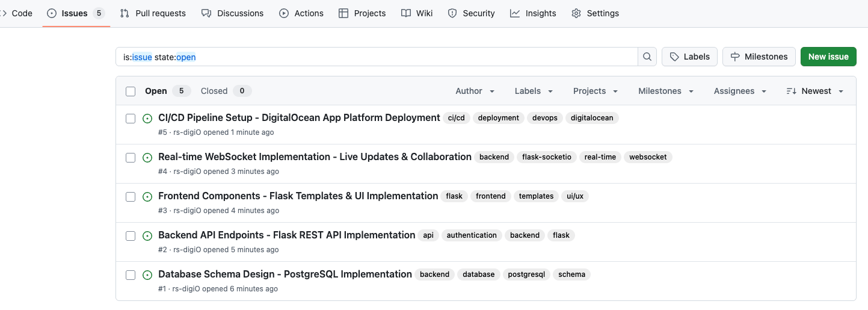This screenshot has height=310, width=868.
Task: Click the database label tag
Action: pyautogui.click(x=479, y=274)
